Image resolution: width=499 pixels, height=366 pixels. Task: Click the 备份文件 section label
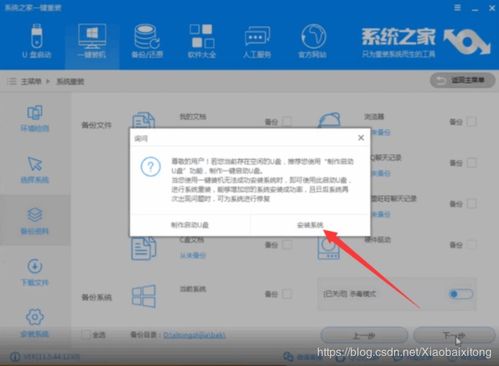pyautogui.click(x=96, y=125)
